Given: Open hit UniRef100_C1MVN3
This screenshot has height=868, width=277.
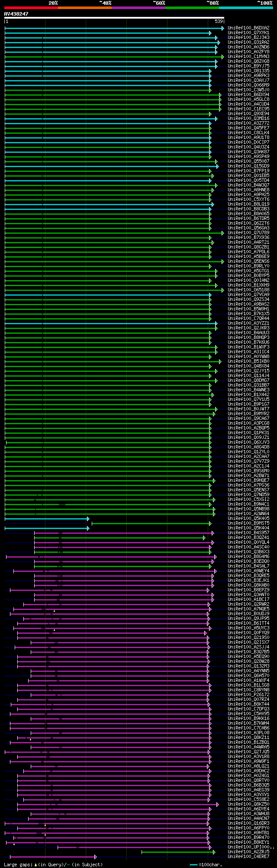Looking at the screenshot, I should pyautogui.click(x=248, y=57).
